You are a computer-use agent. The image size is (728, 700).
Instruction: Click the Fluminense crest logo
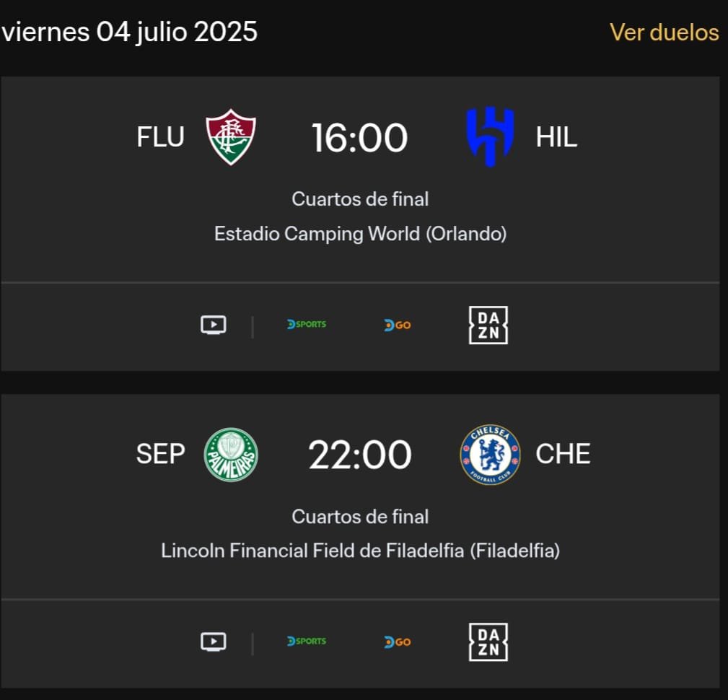[231, 136]
